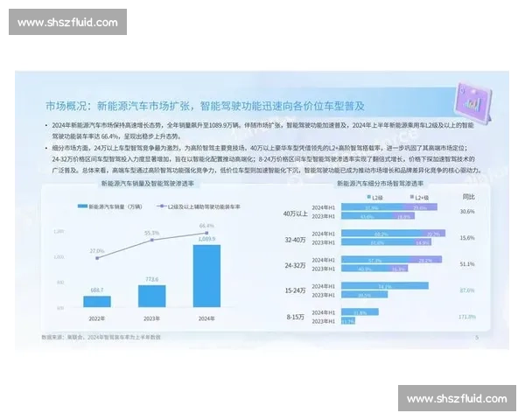Click the 40万以上 category label
Viewport: 525px width, 420px height.
pos(296,213)
